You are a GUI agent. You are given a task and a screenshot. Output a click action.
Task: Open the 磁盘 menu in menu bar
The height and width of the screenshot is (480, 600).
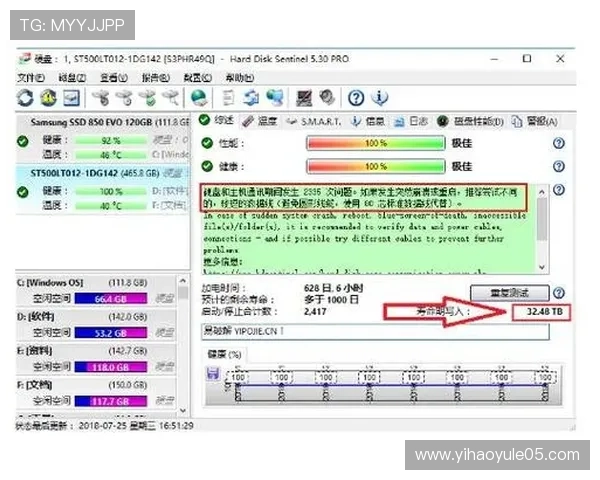click(72, 78)
